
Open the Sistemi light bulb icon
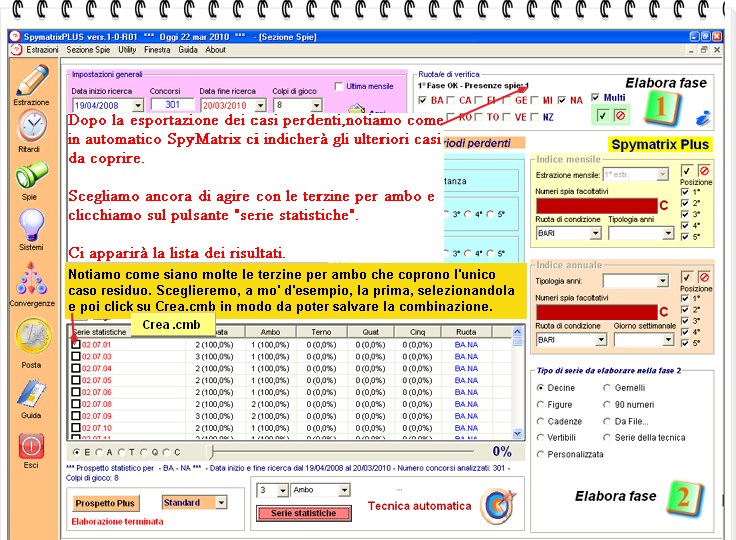point(31,225)
